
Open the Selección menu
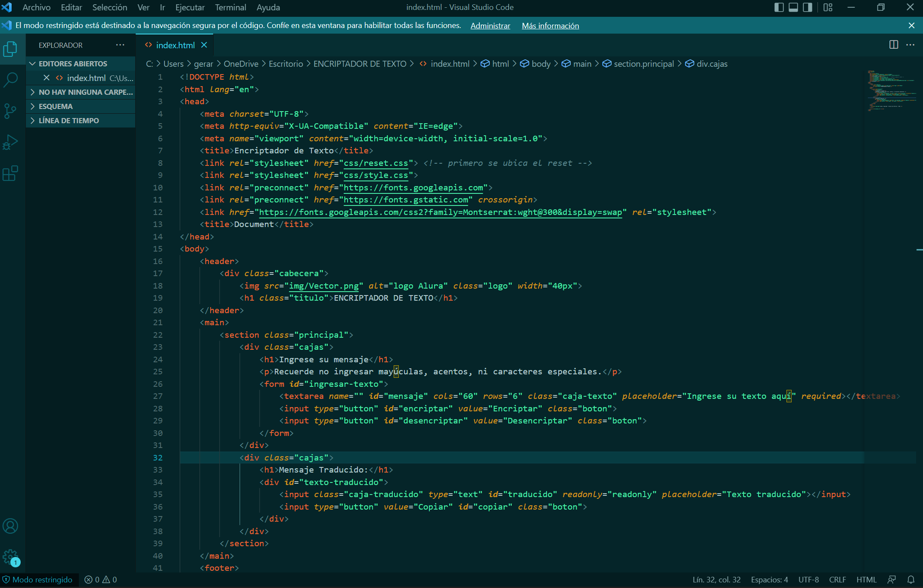pyautogui.click(x=109, y=7)
